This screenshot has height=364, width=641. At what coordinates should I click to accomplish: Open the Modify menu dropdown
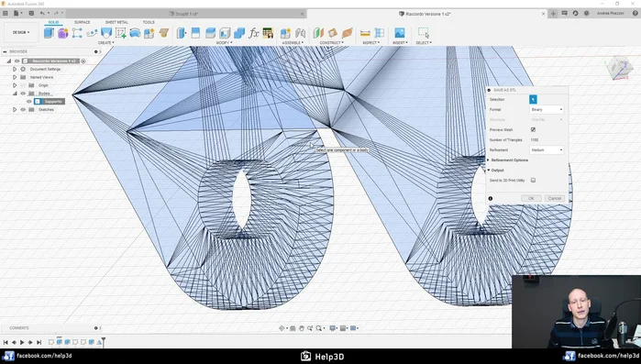coord(224,42)
